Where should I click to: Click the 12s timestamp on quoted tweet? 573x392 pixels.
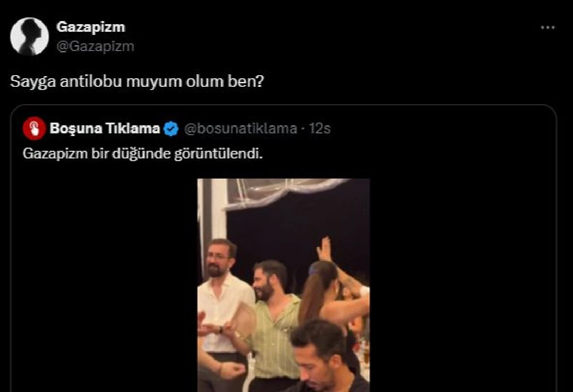point(320,129)
